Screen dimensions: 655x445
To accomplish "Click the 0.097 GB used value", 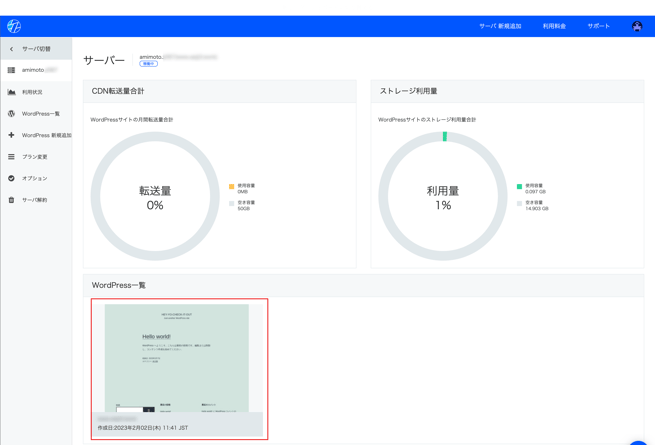I will pyautogui.click(x=535, y=192).
